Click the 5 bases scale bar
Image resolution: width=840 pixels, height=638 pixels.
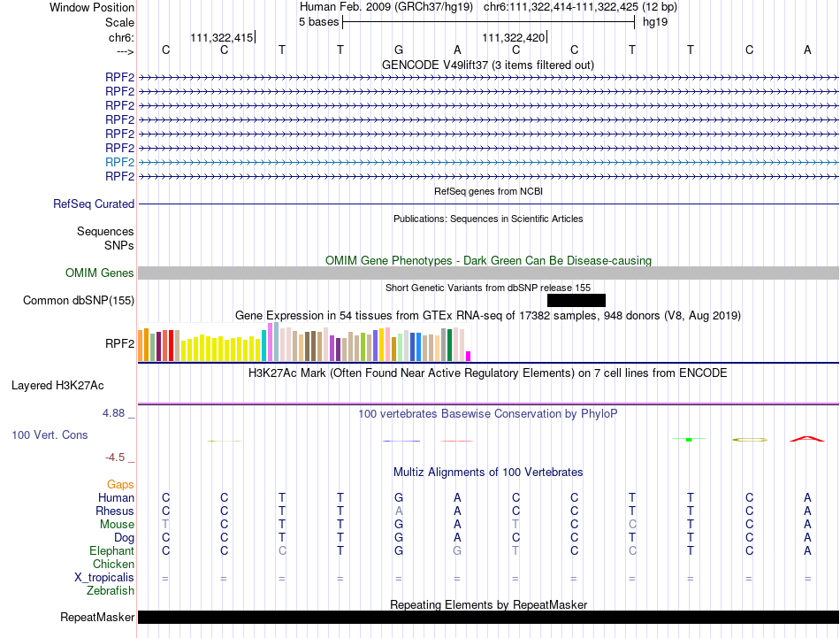point(489,22)
